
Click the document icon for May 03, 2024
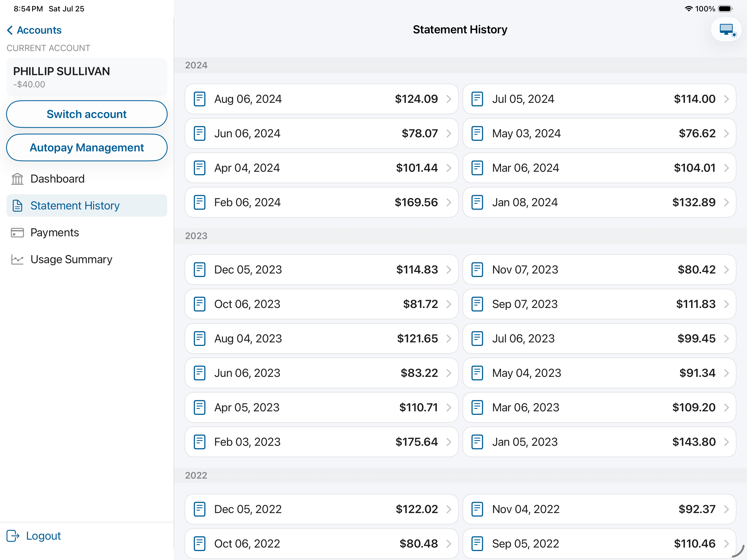click(x=477, y=133)
